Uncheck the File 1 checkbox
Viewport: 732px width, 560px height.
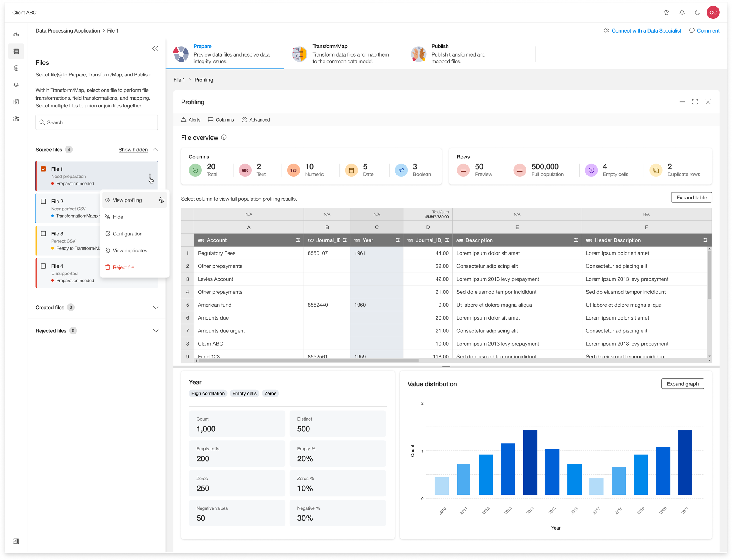pos(43,169)
